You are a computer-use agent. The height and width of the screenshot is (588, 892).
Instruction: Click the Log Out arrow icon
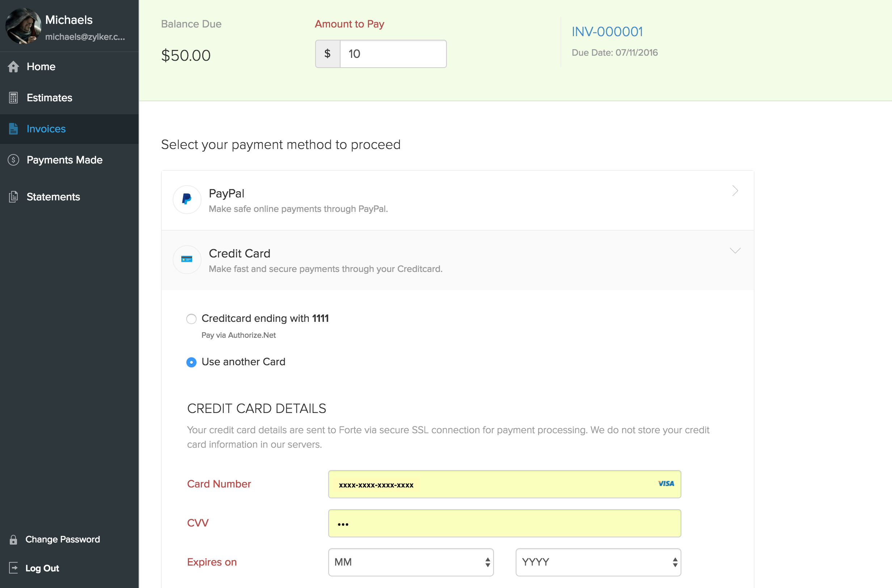13,568
